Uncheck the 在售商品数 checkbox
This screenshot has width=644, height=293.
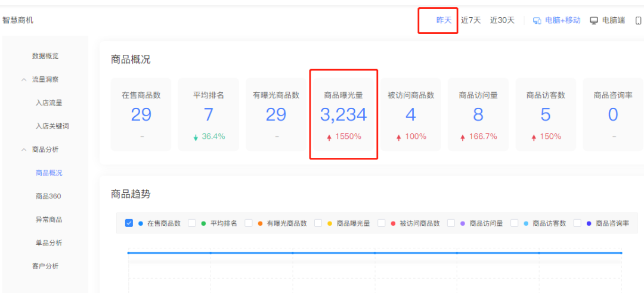coord(129,223)
